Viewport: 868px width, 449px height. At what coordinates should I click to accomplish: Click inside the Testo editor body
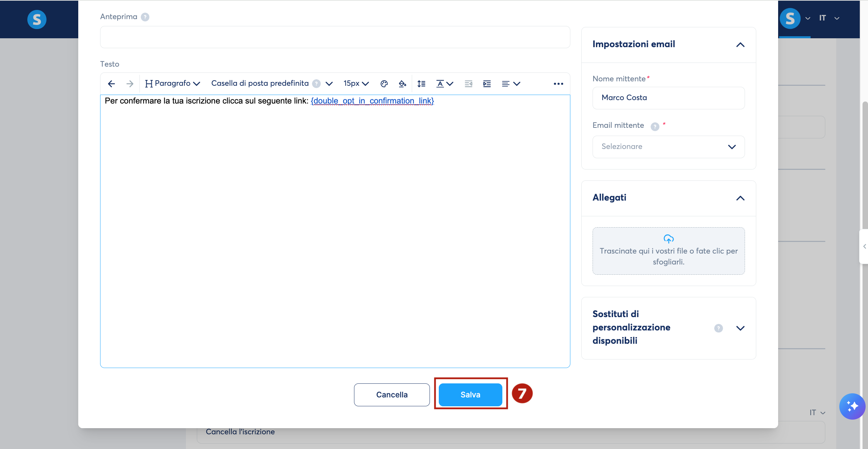(335, 231)
